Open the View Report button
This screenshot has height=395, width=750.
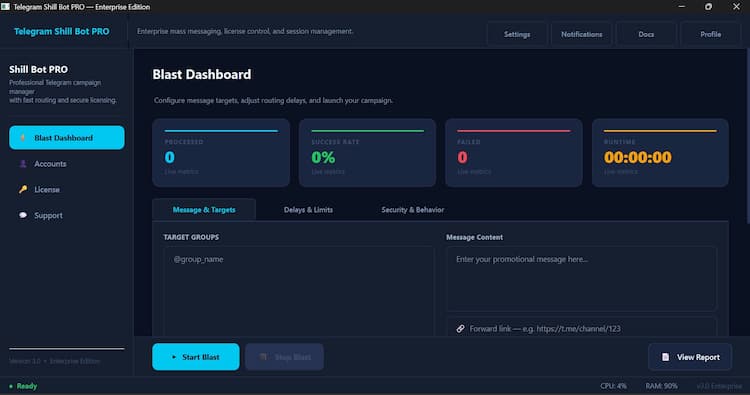pos(690,357)
